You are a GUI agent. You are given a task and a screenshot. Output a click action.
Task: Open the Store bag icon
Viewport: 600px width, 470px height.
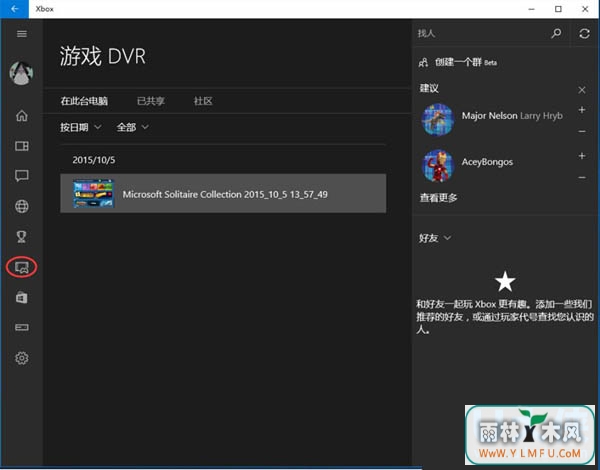tap(22, 297)
